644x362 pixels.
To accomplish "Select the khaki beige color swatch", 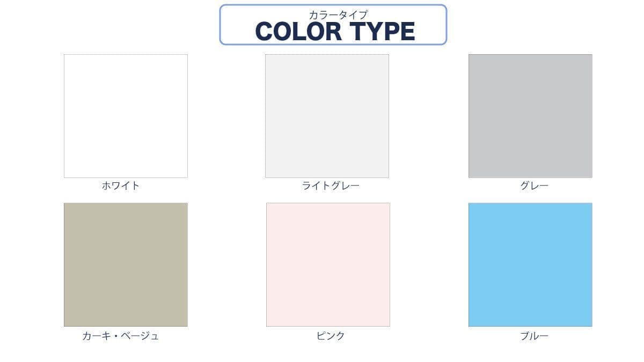I will pos(126,264).
